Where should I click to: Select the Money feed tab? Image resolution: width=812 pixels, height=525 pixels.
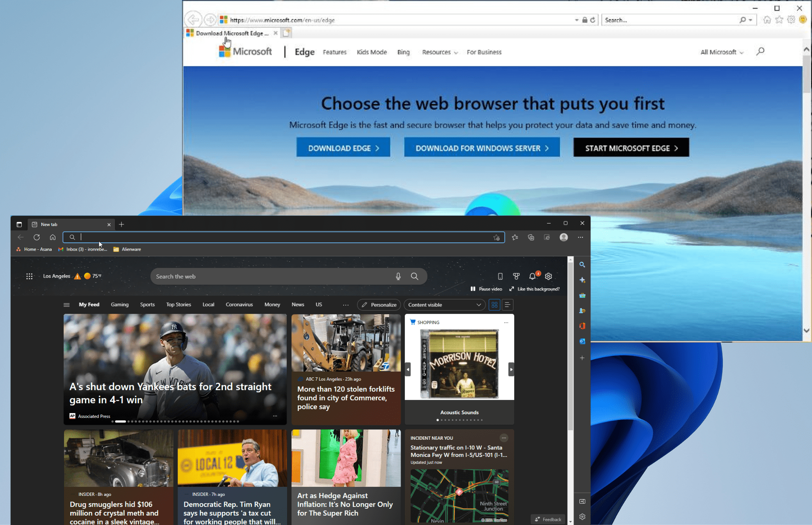point(272,304)
